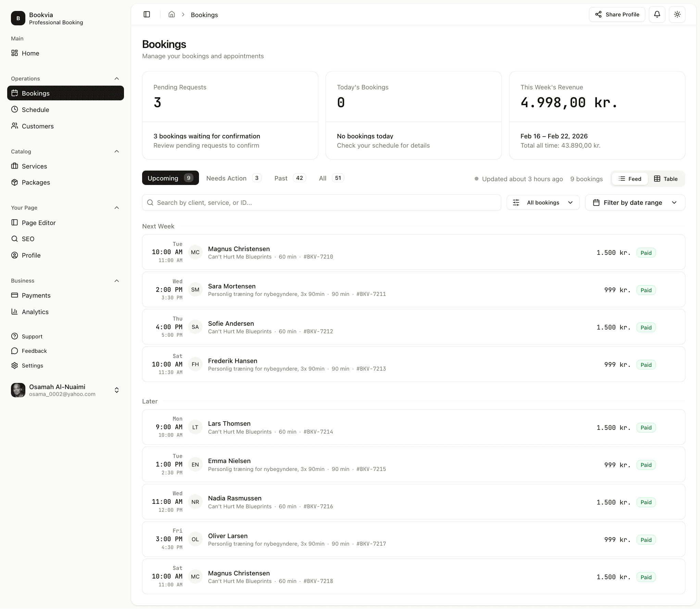Switch booking view to Table mode
This screenshot has width=700, height=609.
(666, 178)
